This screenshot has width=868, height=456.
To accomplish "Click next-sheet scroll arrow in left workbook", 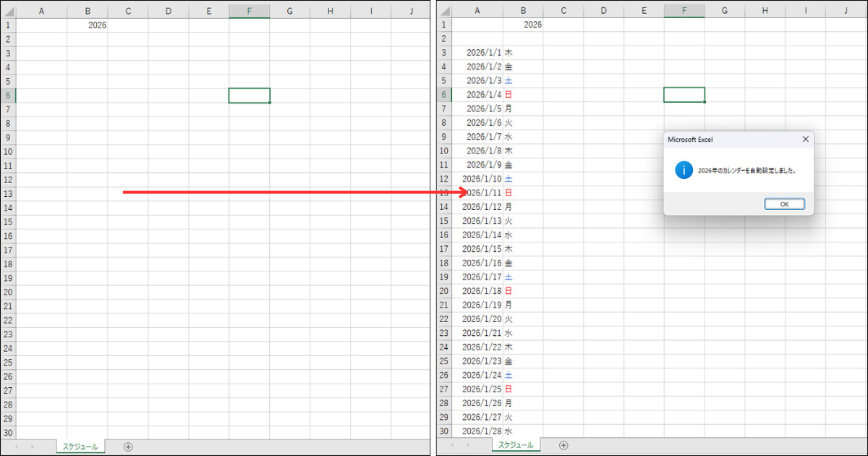I will (32, 447).
